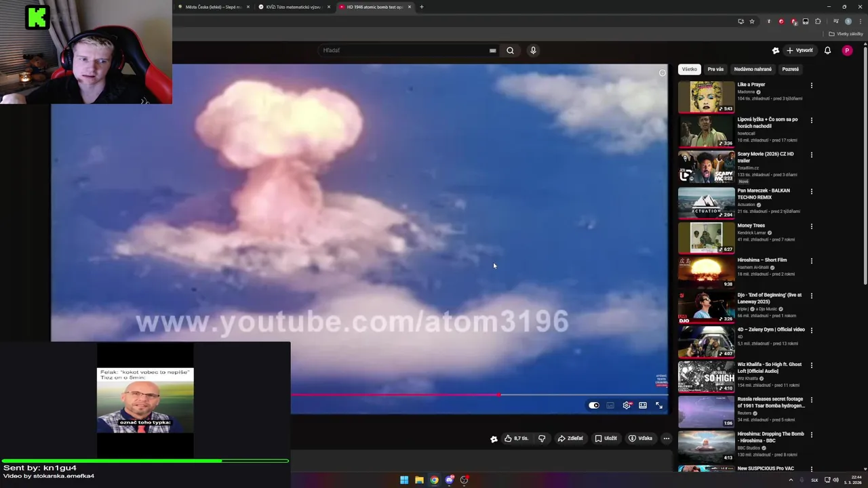Open Všetky záložky bookmarks folder
The height and width of the screenshot is (488, 868).
pos(846,34)
